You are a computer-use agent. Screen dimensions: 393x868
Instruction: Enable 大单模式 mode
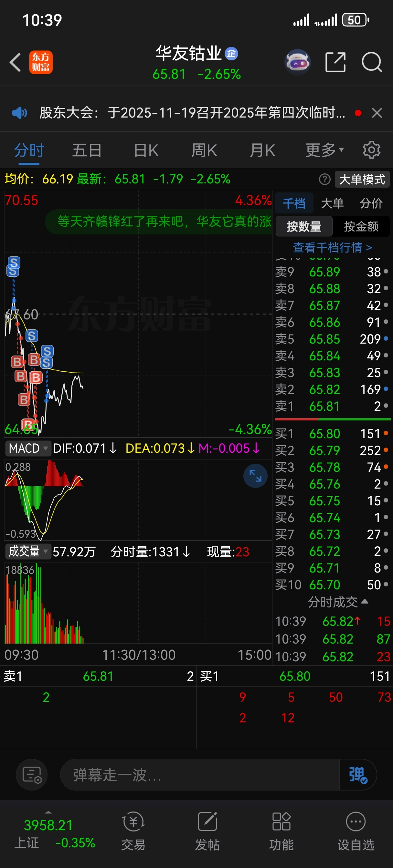click(x=362, y=179)
